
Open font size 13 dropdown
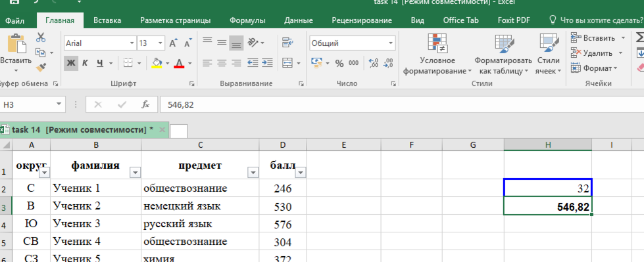pyautogui.click(x=161, y=43)
